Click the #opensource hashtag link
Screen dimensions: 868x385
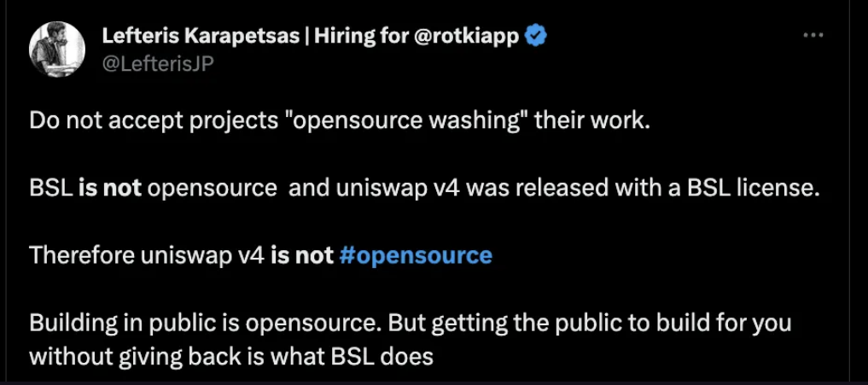(415, 255)
